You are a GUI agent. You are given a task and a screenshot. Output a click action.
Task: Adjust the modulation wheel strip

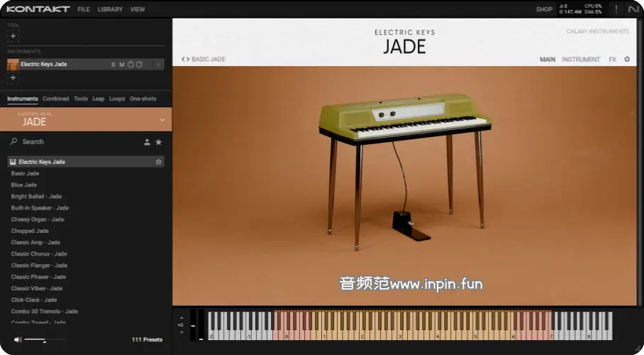[201, 325]
